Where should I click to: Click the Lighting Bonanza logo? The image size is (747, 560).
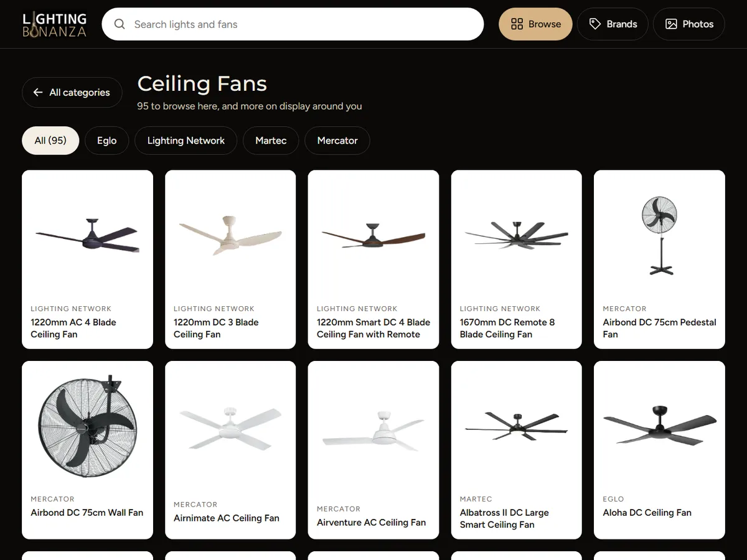point(54,24)
